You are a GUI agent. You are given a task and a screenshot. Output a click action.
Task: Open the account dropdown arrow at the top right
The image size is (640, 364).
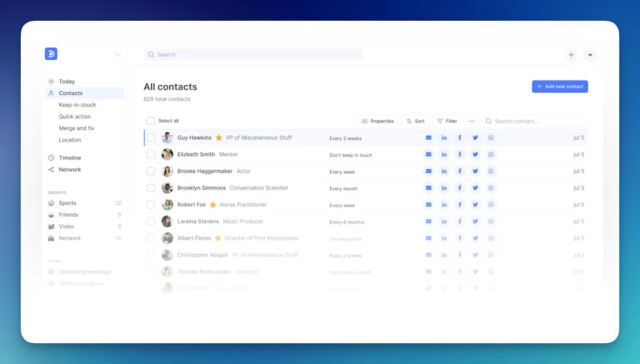click(x=590, y=54)
